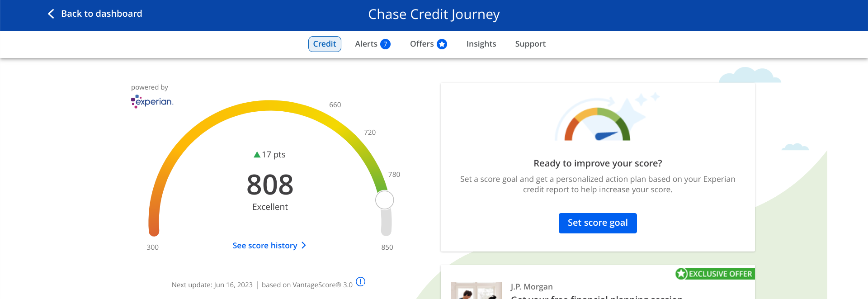Click the 17 pts change text
This screenshot has width=868, height=299.
pos(274,155)
